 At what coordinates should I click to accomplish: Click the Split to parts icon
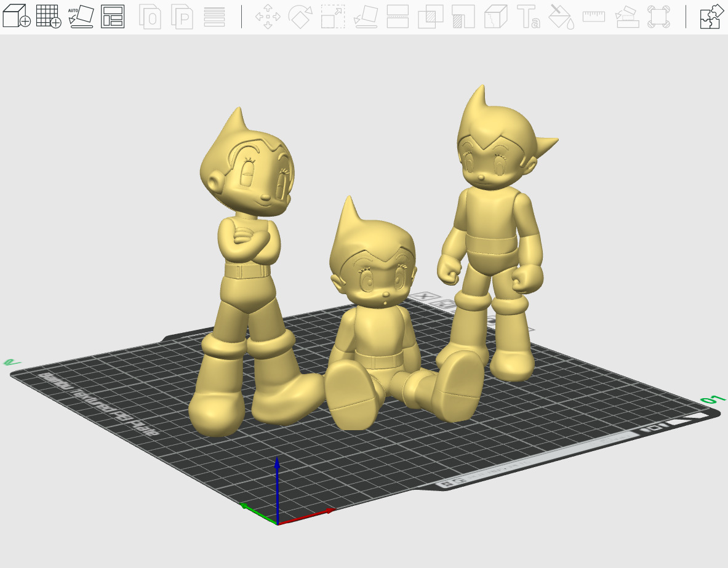point(182,17)
